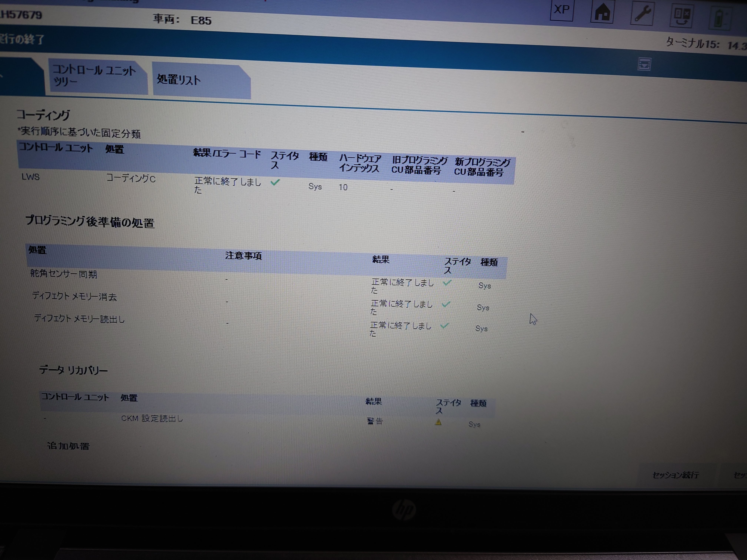The width and height of the screenshot is (747, 560).
Task: Select CKM 設定読出し row text
Action: [152, 419]
